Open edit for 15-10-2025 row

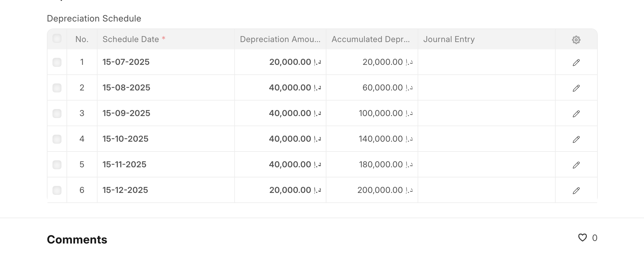coord(576,139)
